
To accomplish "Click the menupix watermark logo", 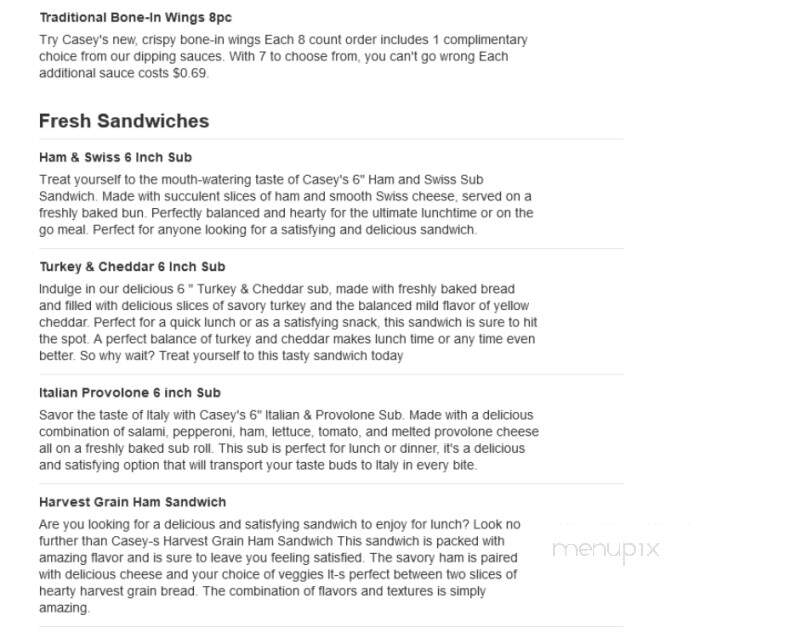I will point(606,550).
